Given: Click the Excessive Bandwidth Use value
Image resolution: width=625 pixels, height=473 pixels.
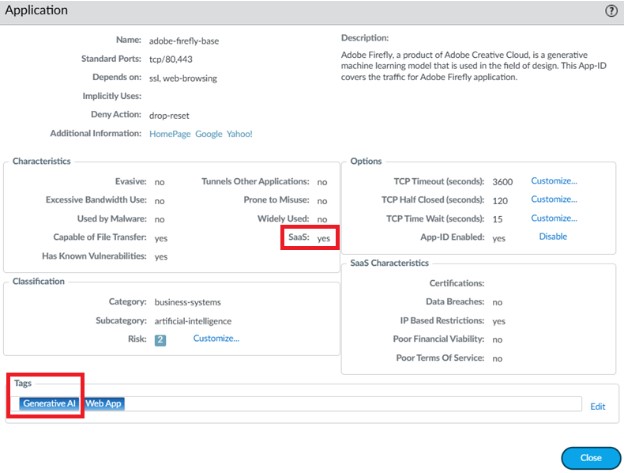Looking at the screenshot, I should pyautogui.click(x=159, y=200).
